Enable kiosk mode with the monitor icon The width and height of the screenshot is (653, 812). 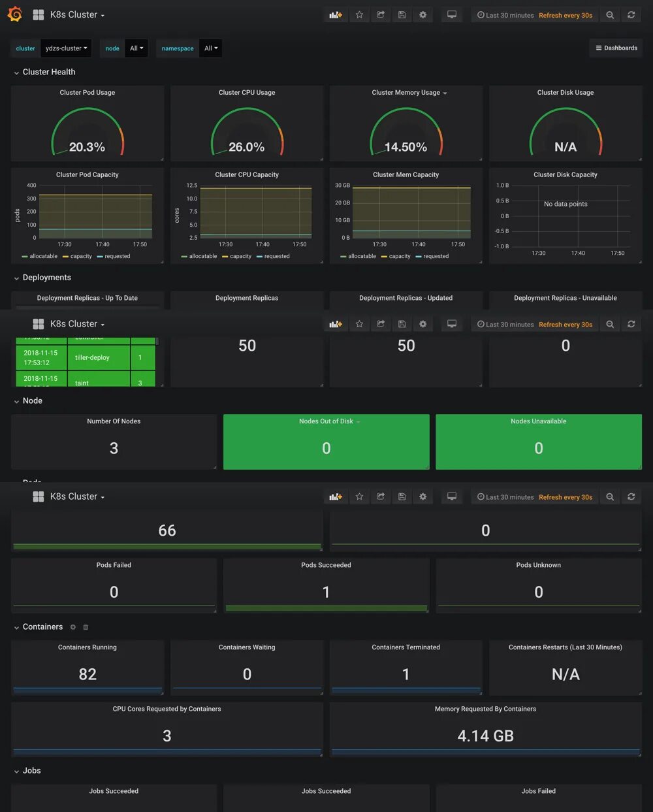pos(451,14)
